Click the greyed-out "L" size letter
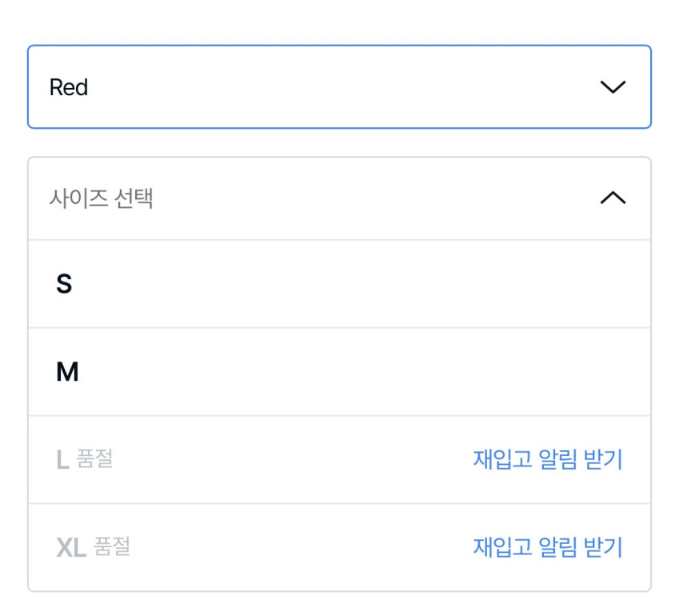Viewport: 679px width, 616px height. tap(62, 460)
